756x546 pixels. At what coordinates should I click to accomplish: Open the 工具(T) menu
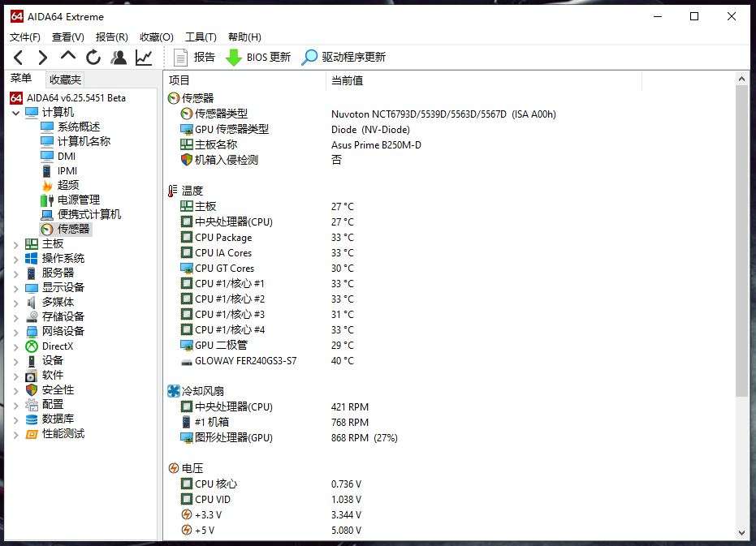click(x=201, y=37)
